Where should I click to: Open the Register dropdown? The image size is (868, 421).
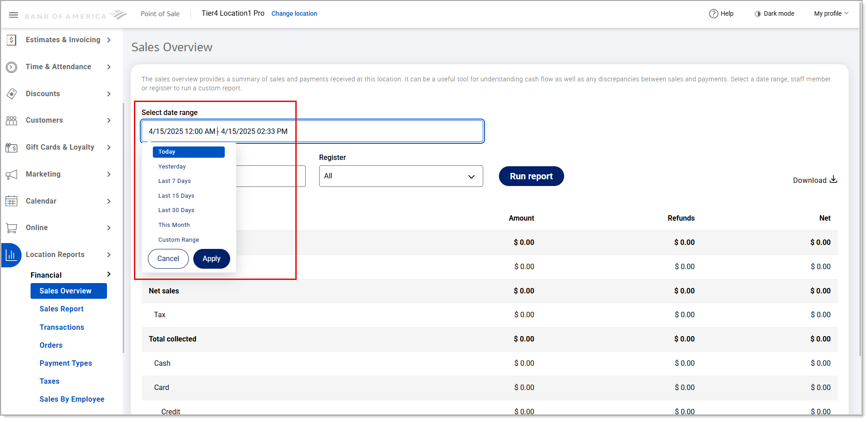tap(401, 176)
